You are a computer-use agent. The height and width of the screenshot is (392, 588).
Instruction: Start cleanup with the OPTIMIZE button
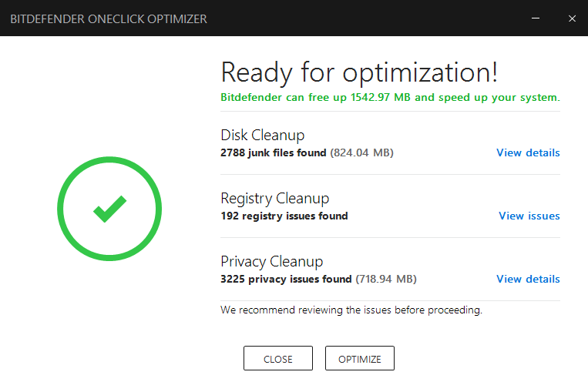[360, 358]
